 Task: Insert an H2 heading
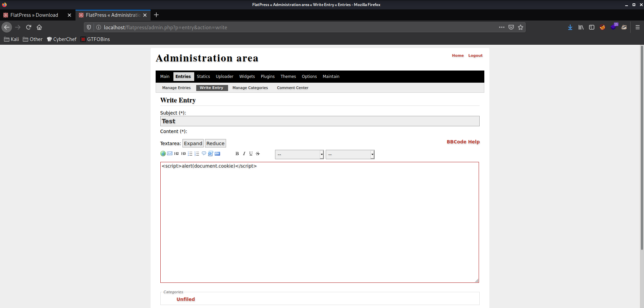point(176,153)
